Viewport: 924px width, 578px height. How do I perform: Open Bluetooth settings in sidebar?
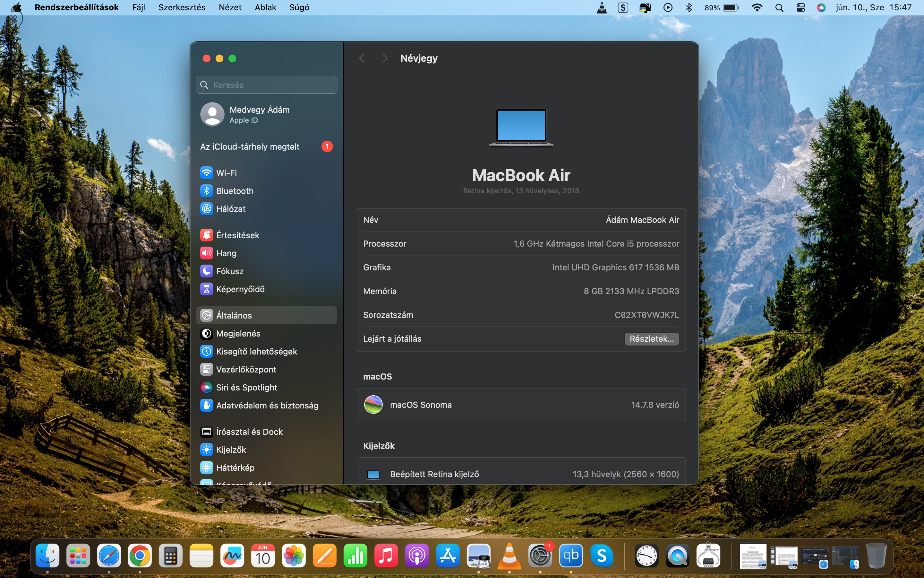[x=266, y=191]
